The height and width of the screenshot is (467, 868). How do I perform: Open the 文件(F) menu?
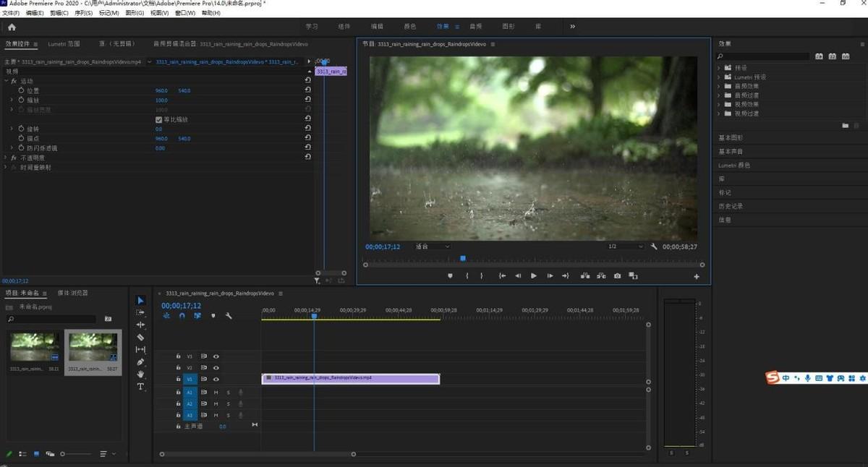(11, 13)
